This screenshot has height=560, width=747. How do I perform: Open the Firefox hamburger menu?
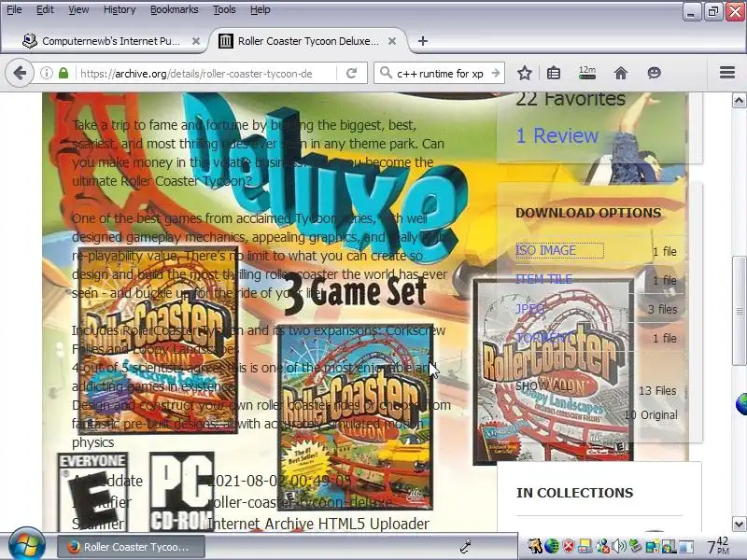[x=727, y=73]
